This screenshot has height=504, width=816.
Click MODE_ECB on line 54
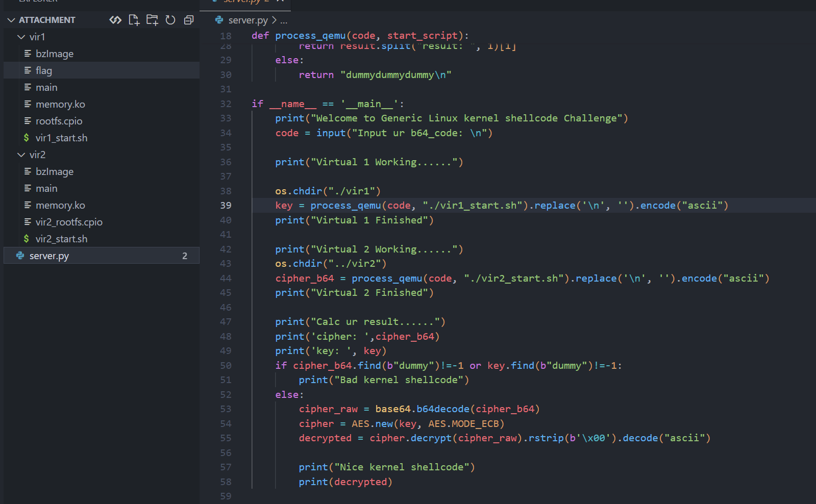pyautogui.click(x=475, y=424)
